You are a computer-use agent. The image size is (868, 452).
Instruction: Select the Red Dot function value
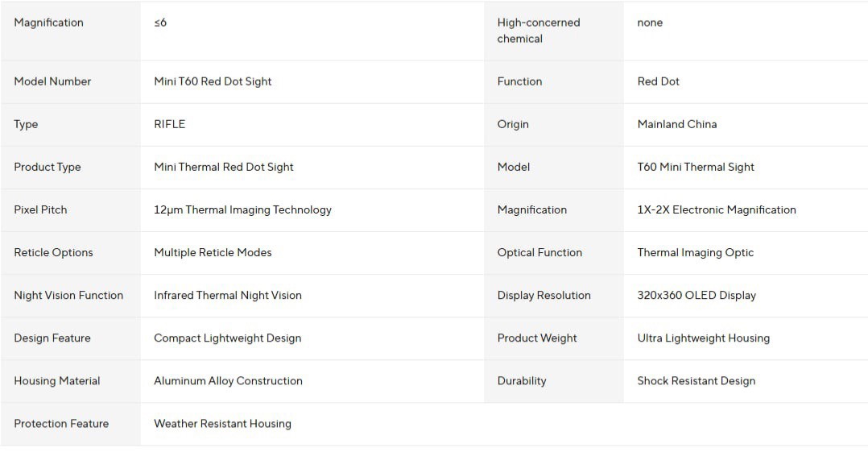click(658, 81)
